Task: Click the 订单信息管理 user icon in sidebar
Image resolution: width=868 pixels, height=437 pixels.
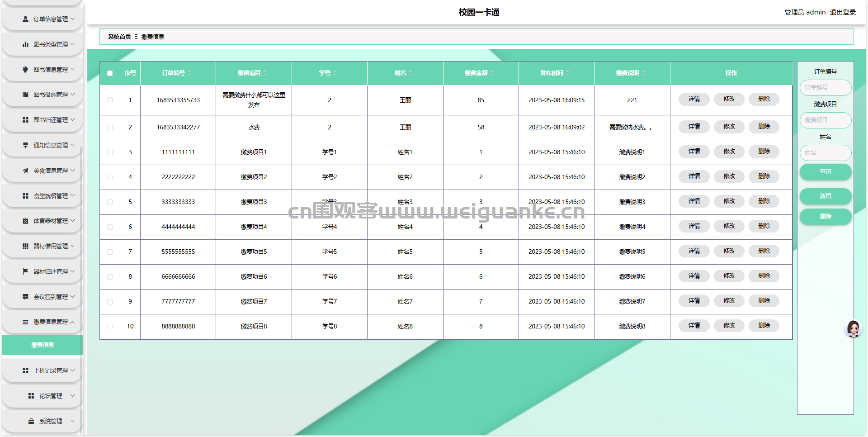Action: 25,19
